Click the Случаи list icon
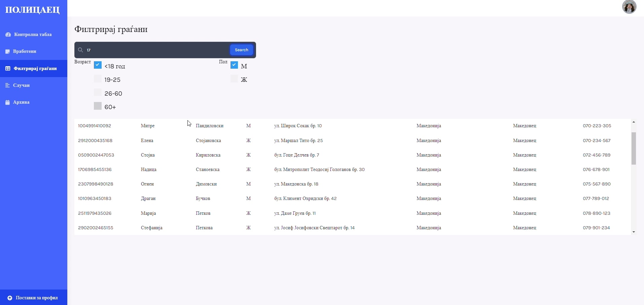Image resolution: width=644 pixels, height=305 pixels. (8, 86)
